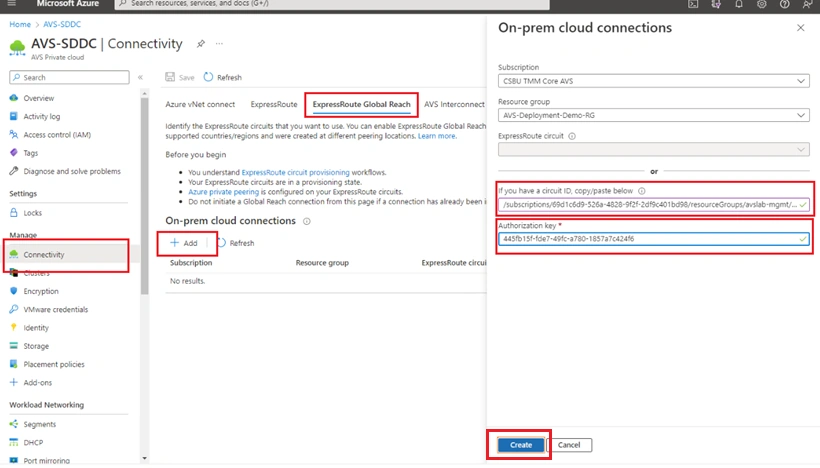Image resolution: width=820 pixels, height=468 pixels.
Task: Refresh the On-prem cloud connections list
Action: (x=236, y=243)
